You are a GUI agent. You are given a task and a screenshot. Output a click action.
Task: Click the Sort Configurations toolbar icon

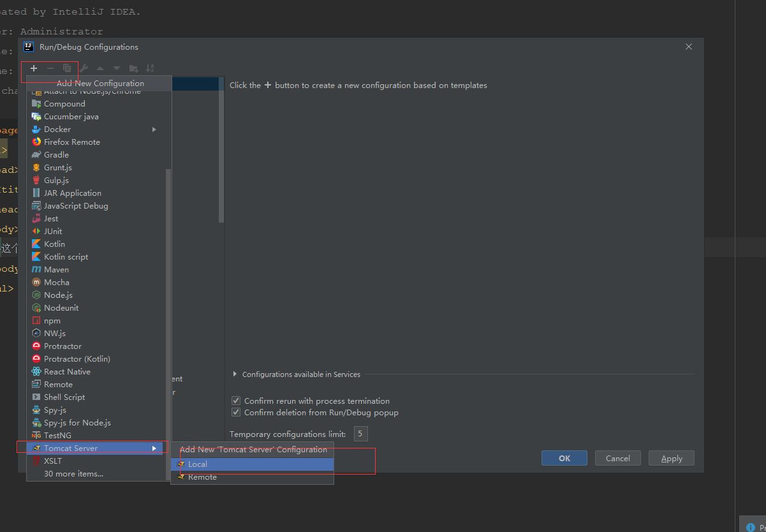click(x=150, y=68)
